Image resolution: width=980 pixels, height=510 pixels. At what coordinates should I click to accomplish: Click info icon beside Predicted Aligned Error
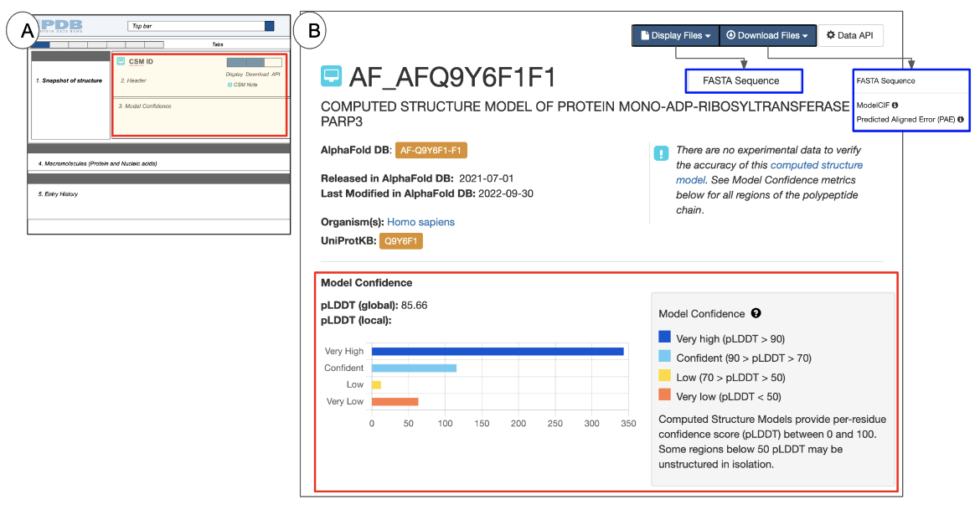(960, 120)
